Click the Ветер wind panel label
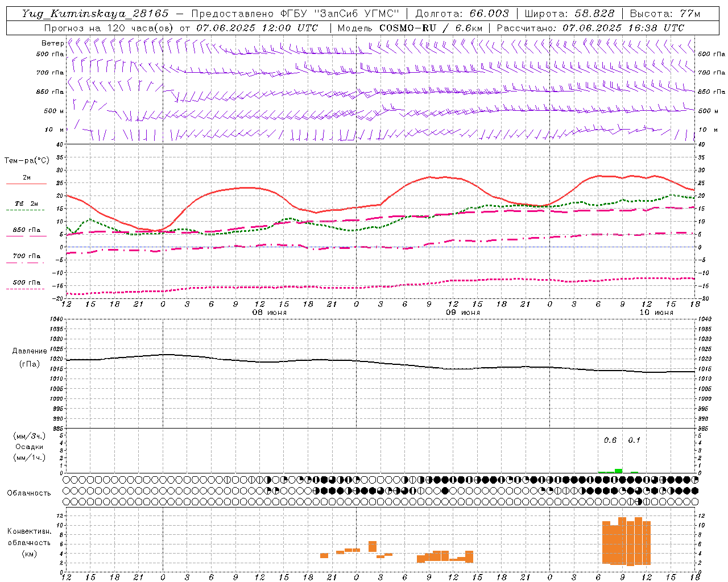Image resolution: width=728 pixels, height=582 pixels. click(x=52, y=43)
